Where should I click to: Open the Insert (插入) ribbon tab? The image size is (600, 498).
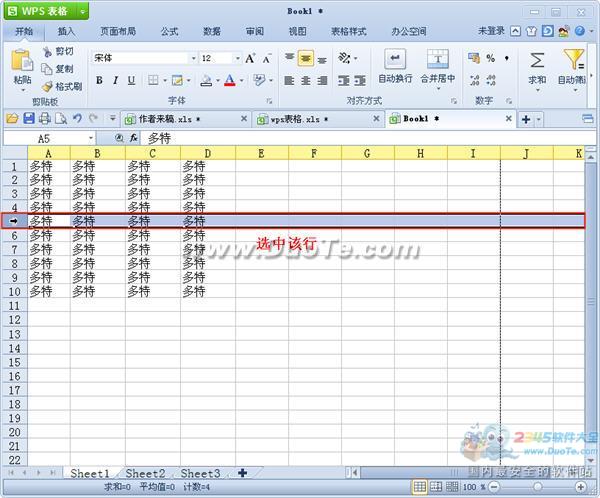pyautogui.click(x=66, y=31)
